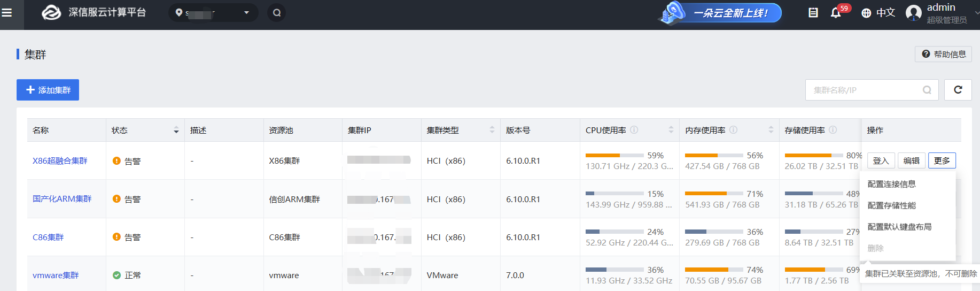The height and width of the screenshot is (291, 980).
Task: Sort by 集群类型 column
Action: 492,130
